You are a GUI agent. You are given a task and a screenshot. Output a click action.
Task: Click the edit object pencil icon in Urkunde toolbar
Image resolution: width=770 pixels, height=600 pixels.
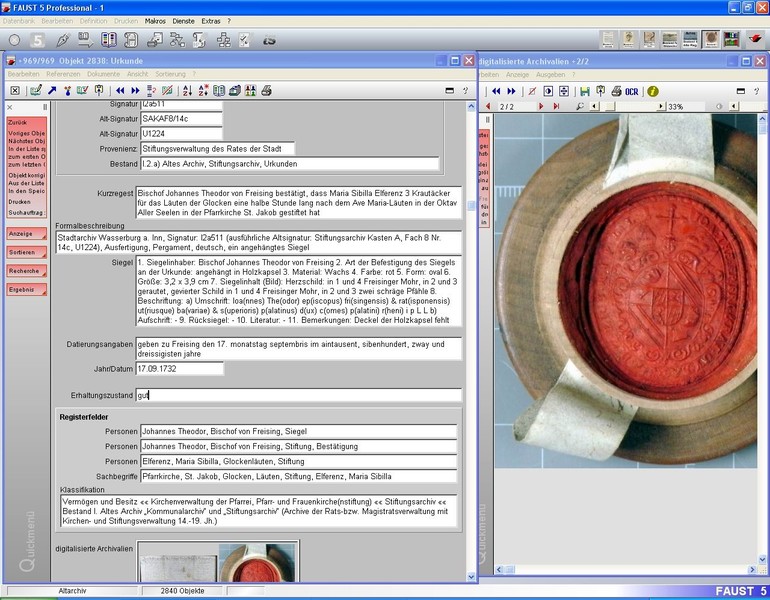coord(35,90)
